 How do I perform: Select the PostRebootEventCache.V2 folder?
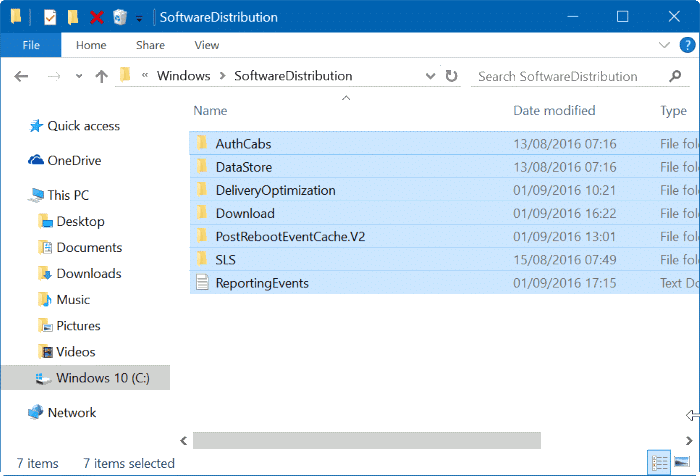coord(444,237)
